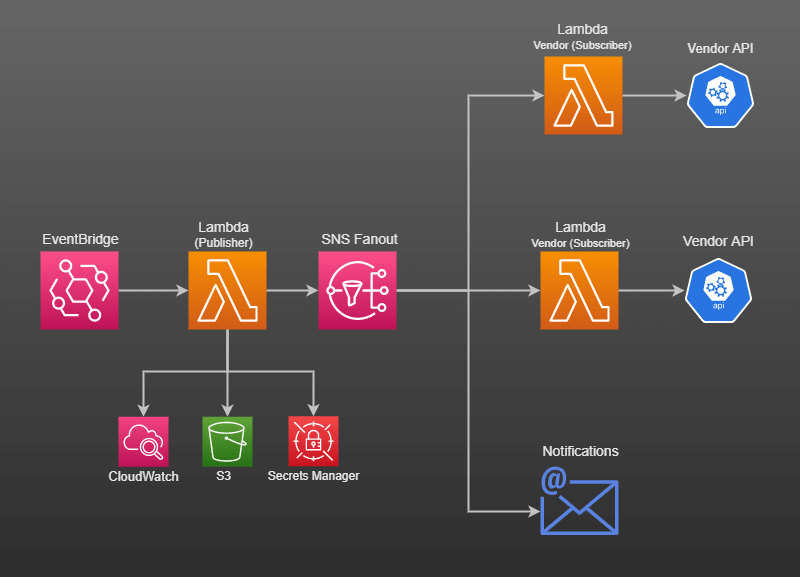Click the "S3" label text

pos(223,476)
